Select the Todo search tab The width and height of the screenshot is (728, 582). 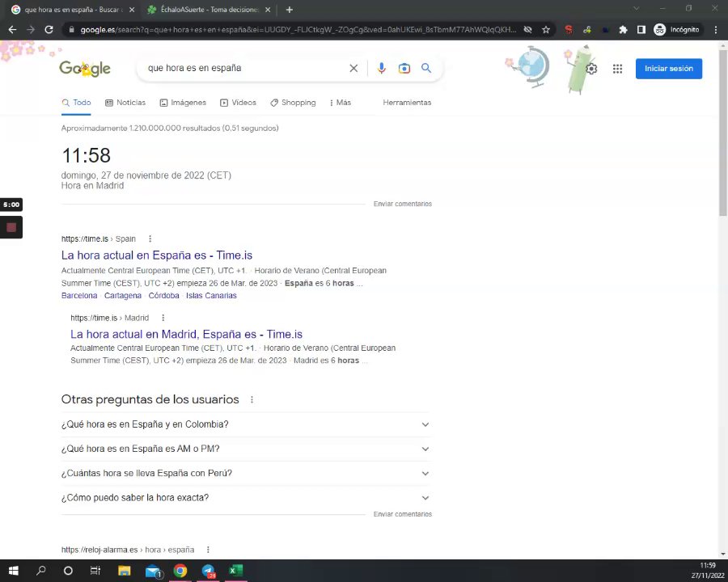pos(77,103)
